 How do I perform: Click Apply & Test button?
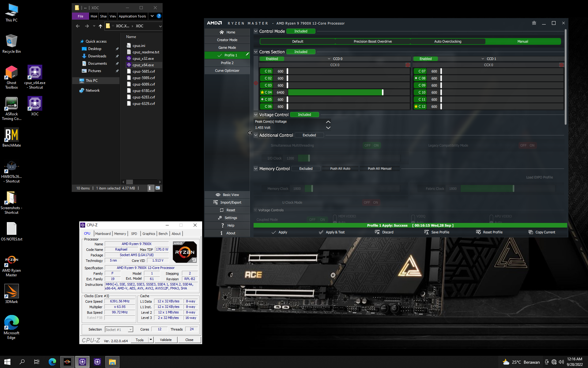tap(332, 232)
